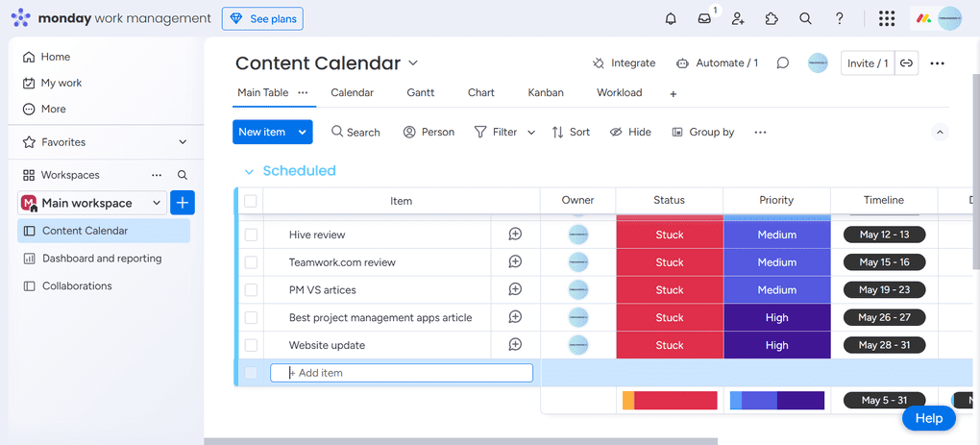Click the Stuck status cell for PM VS artices
This screenshot has height=445, width=980.
(x=670, y=290)
